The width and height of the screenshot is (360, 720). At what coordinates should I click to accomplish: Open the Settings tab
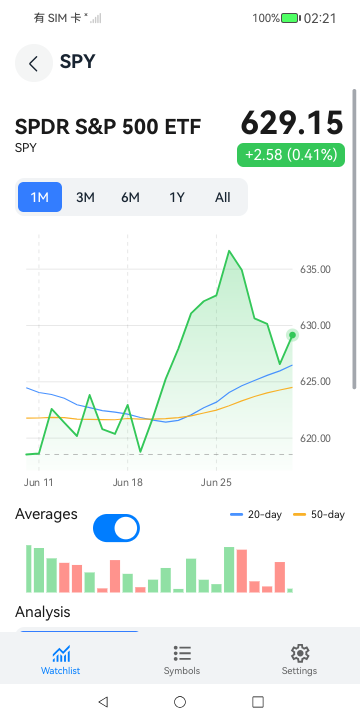click(299, 660)
